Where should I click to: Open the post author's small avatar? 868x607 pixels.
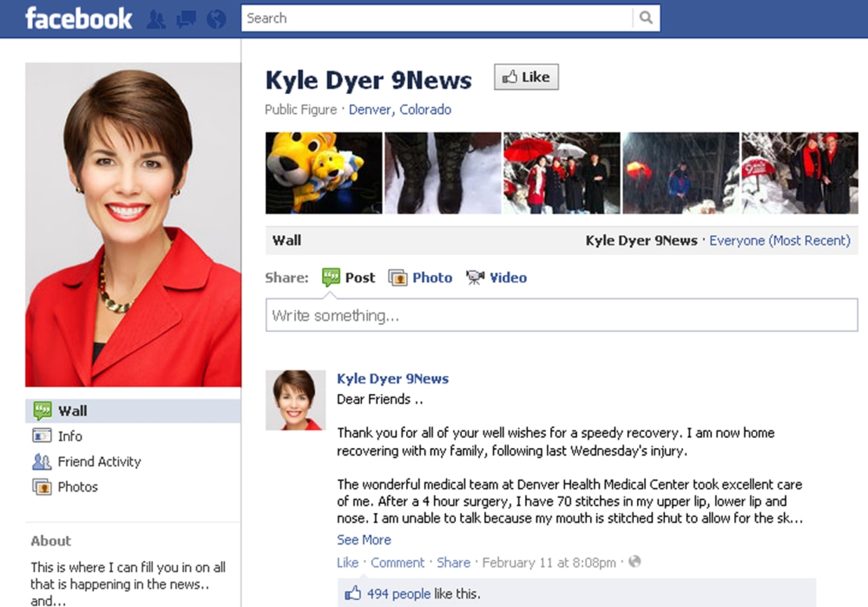[x=295, y=400]
